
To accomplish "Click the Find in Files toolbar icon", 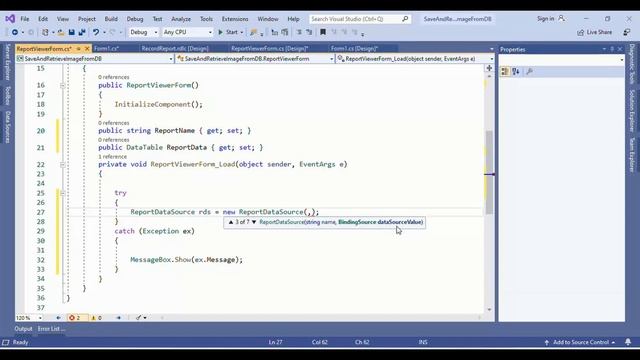I will pos(254,32).
